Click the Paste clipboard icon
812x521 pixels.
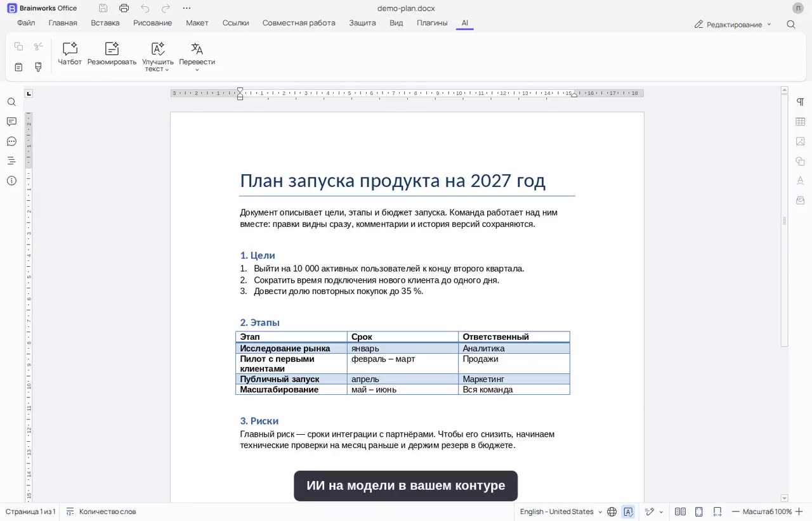click(x=18, y=67)
